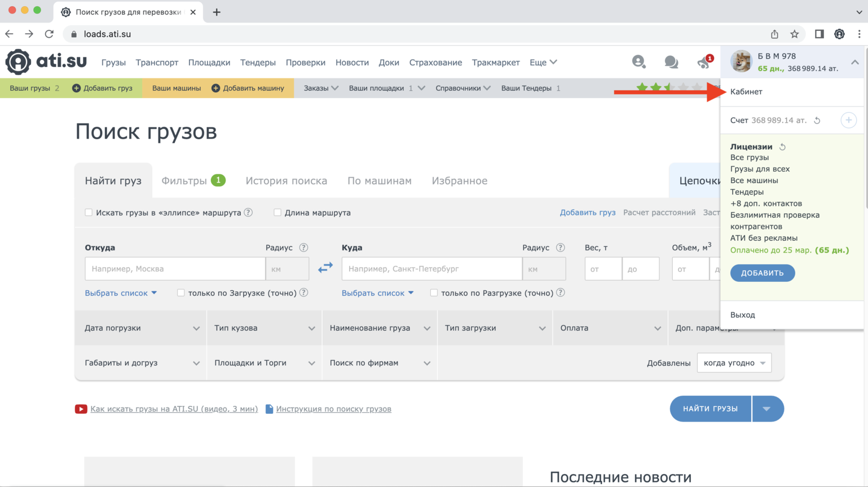Reload the browser page

coord(49,34)
